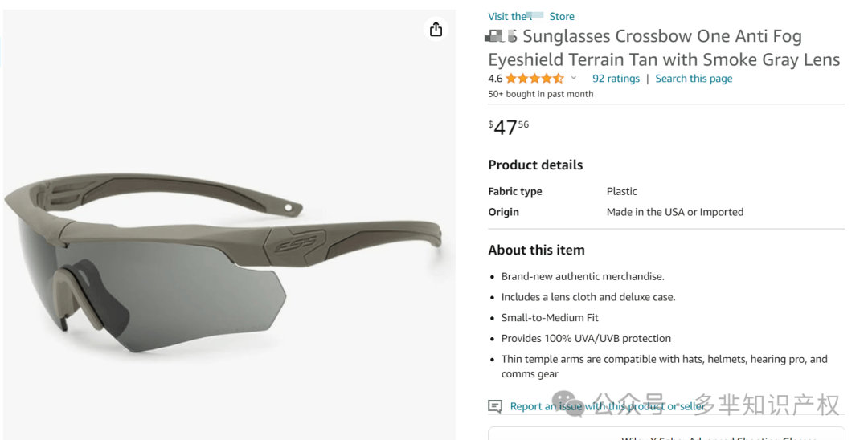Open the report issue speech bubble icon
The image size is (868, 440).
(495, 406)
